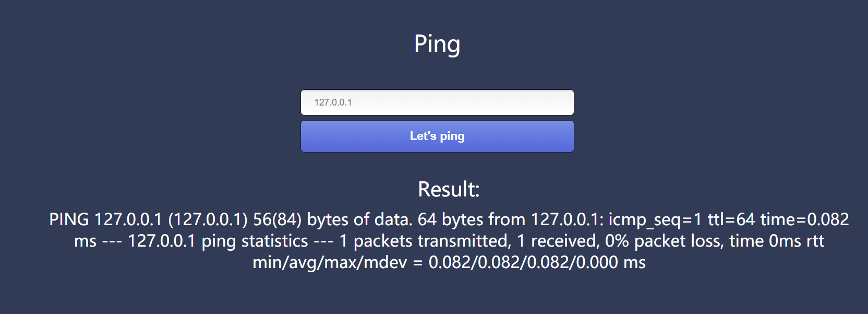Click the Ping page title

[x=437, y=44]
